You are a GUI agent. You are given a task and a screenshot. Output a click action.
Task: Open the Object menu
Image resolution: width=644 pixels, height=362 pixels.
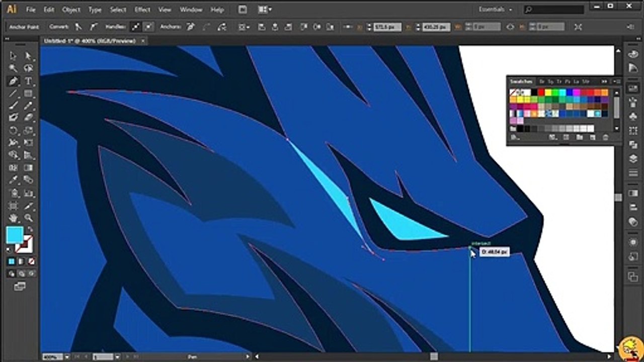(71, 10)
